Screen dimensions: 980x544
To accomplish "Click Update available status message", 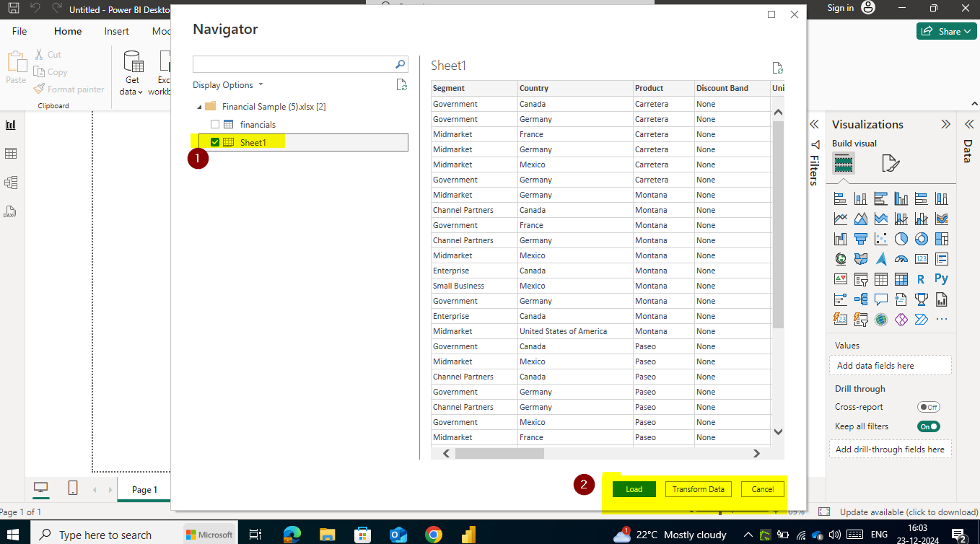I will point(909,512).
